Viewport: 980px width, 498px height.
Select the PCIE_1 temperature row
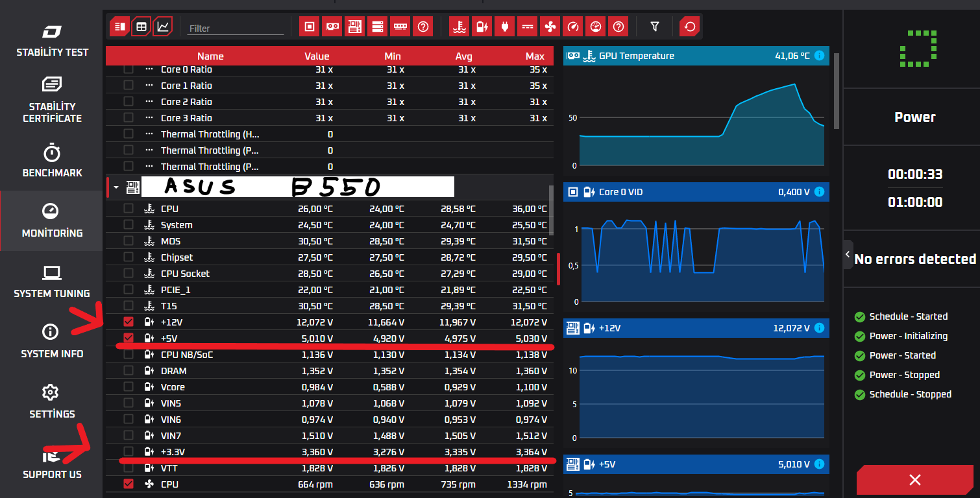pyautogui.click(x=330, y=290)
